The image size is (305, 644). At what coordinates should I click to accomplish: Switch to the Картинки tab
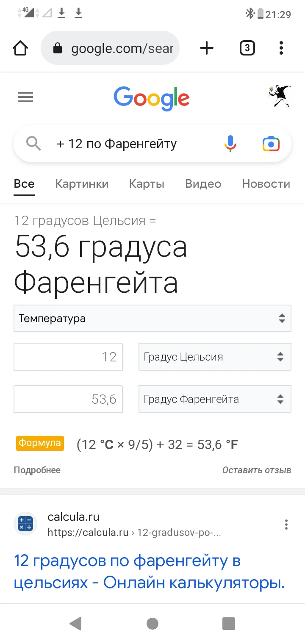pos(82,184)
